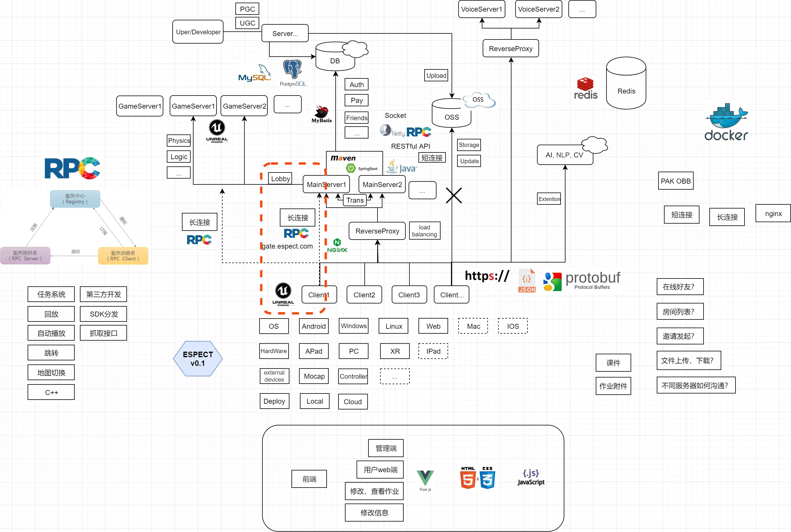Click the DB cylinder shape
The height and width of the screenshot is (532, 791).
(x=335, y=56)
